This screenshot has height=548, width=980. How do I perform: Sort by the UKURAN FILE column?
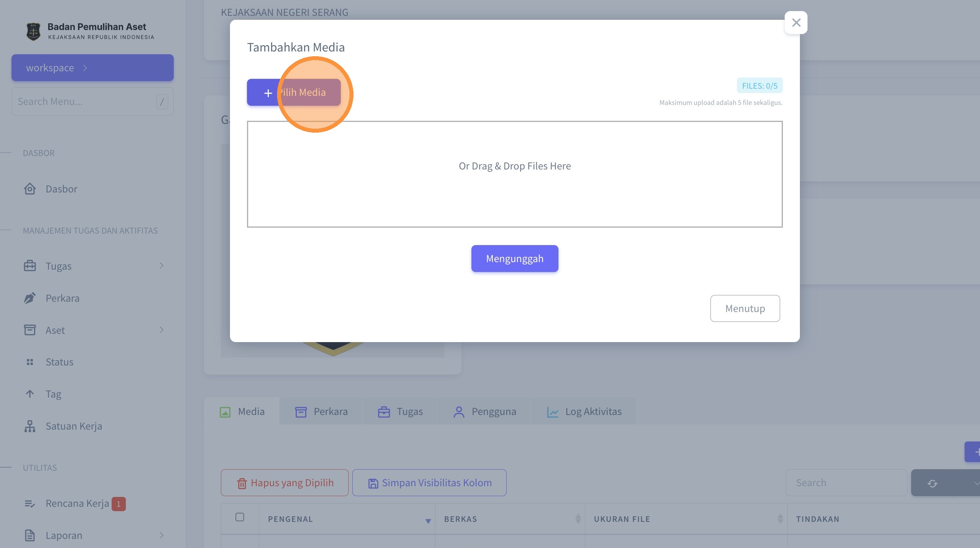[686, 519]
